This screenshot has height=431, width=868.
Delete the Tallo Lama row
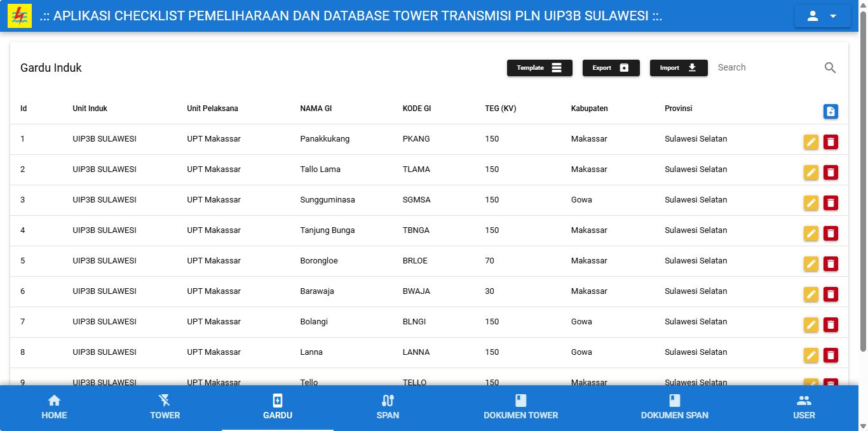831,173
